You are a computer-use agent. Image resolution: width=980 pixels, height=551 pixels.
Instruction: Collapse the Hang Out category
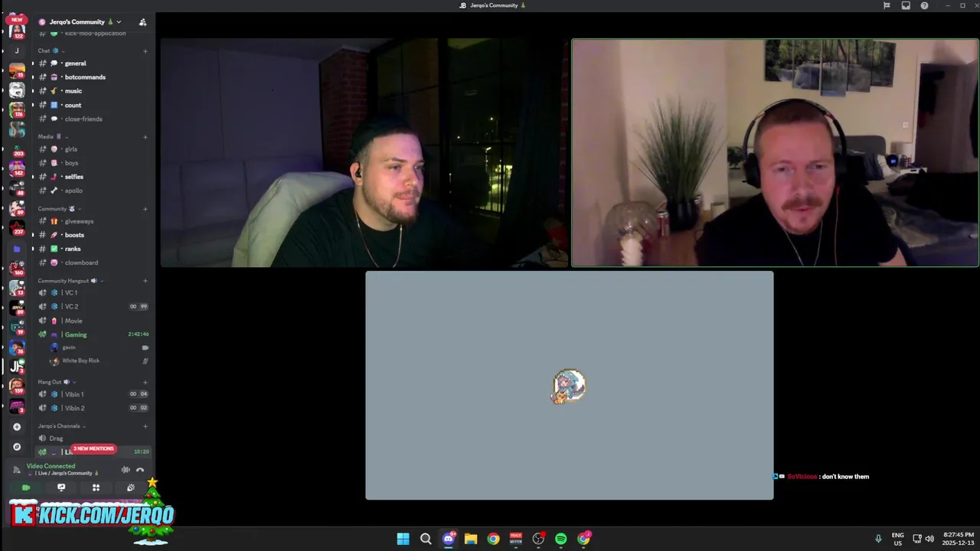point(57,382)
